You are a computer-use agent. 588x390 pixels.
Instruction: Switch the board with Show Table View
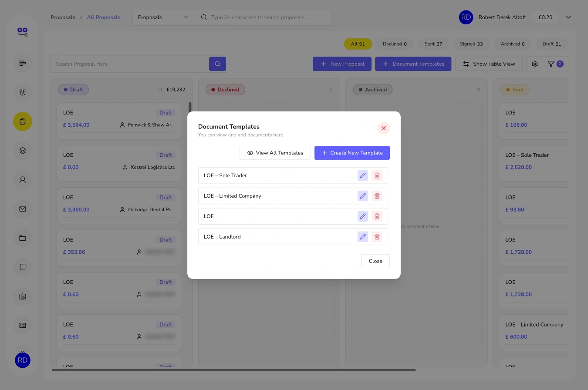pyautogui.click(x=489, y=64)
